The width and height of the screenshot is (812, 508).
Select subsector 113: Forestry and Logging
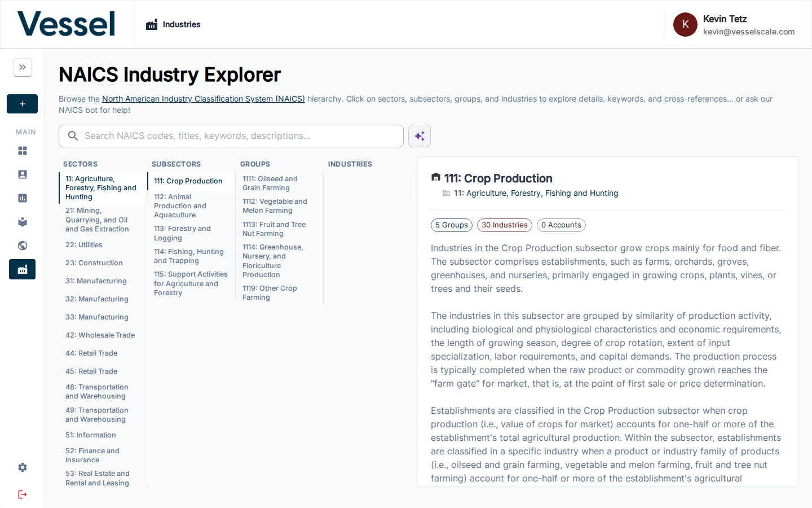tap(191, 233)
